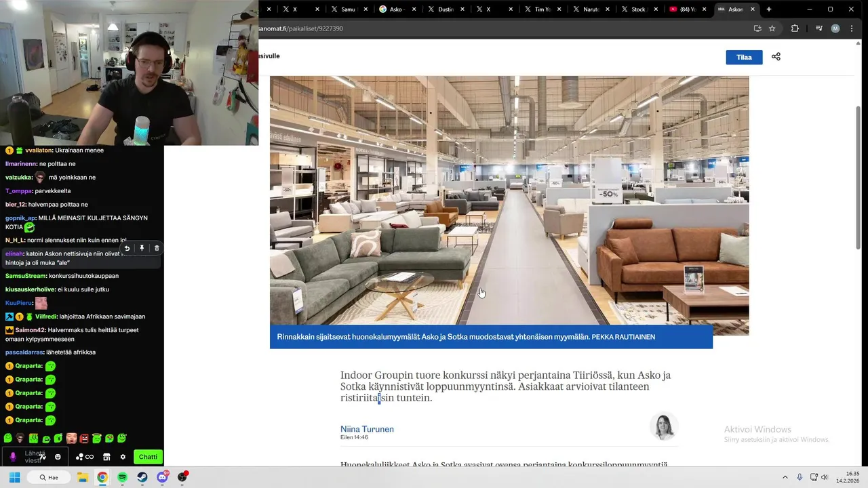Open author link Niina Turunen

(367, 429)
